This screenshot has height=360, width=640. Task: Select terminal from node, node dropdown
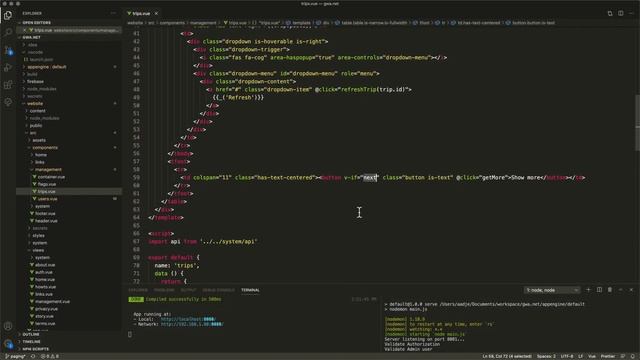pyautogui.click(x=552, y=290)
